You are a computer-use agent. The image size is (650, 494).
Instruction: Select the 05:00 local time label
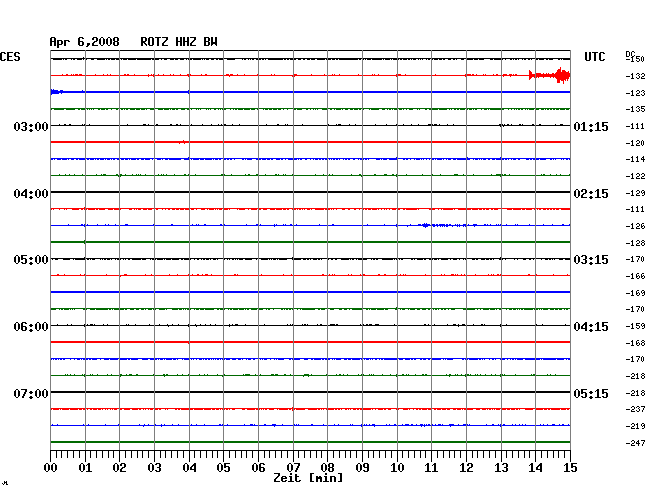click(x=31, y=260)
